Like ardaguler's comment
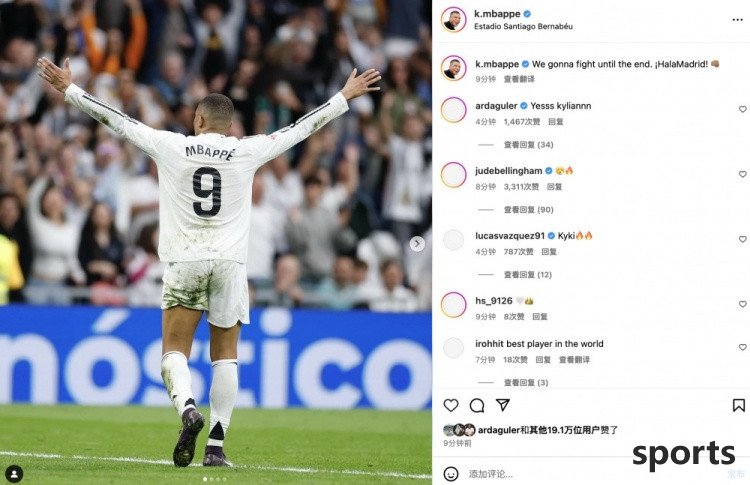 tap(742, 109)
